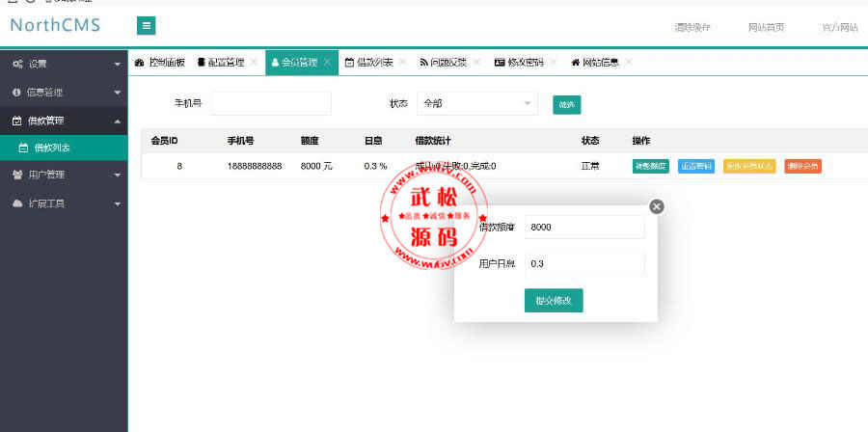This screenshot has height=432, width=868.
Task: Click the cloud icon beside 扩展工具
Action: click(x=17, y=203)
